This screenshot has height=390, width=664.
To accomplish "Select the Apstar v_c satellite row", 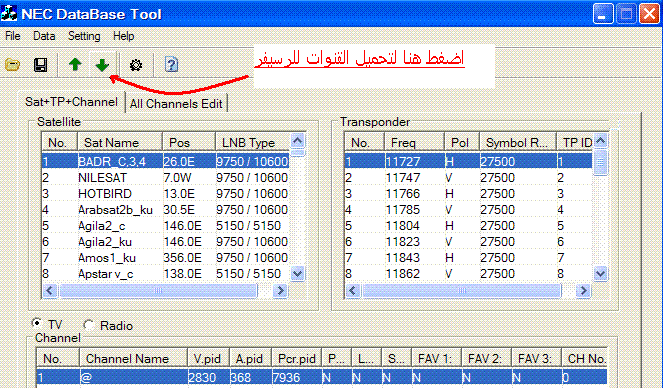I will tap(166, 274).
